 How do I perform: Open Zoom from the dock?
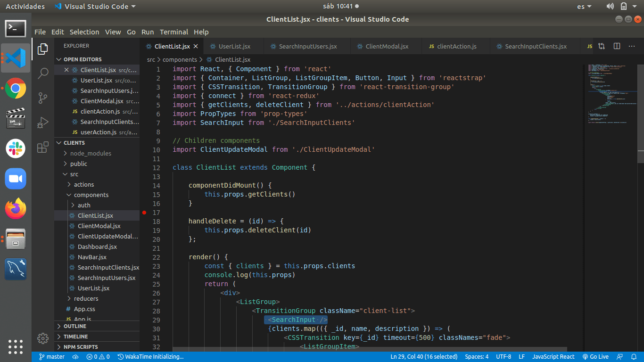16,179
